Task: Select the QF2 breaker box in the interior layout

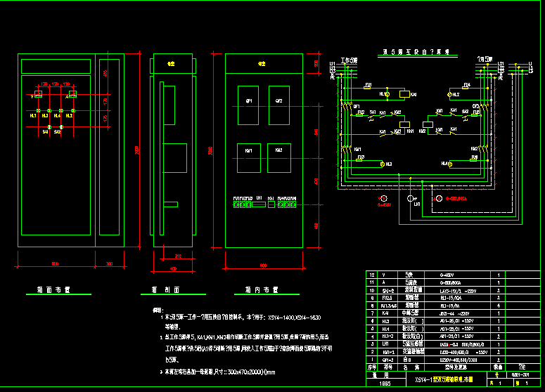Action: point(279,105)
